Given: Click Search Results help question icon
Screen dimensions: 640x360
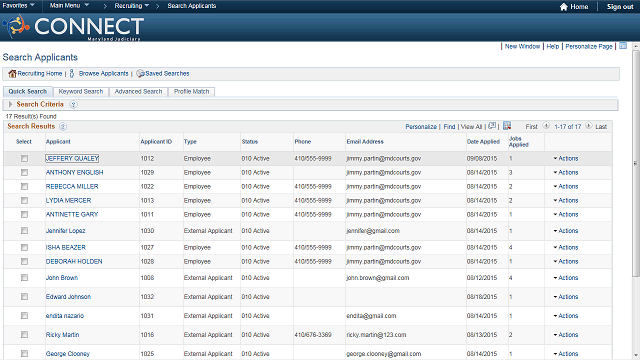Looking at the screenshot, I should (63, 127).
